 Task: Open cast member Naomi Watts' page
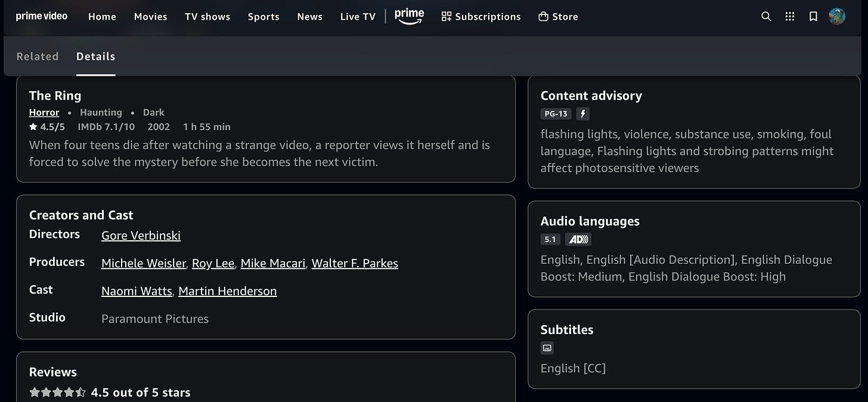pyautogui.click(x=137, y=291)
